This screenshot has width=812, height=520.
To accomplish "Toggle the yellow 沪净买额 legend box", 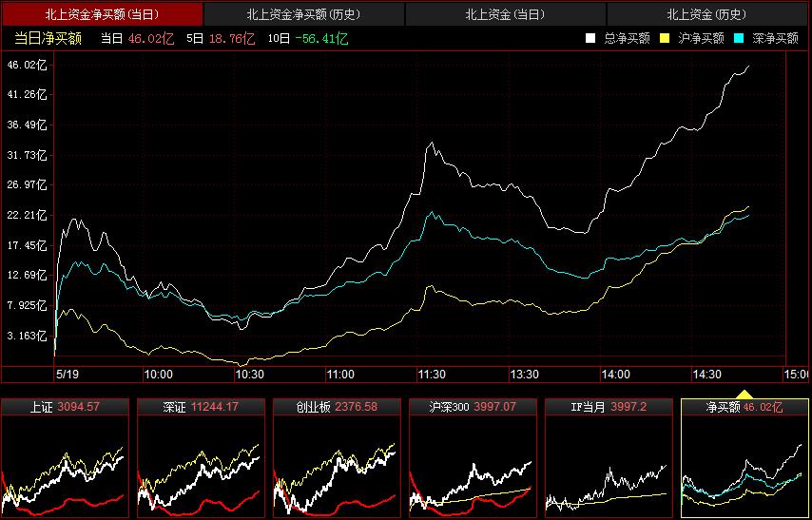I will coord(665,38).
